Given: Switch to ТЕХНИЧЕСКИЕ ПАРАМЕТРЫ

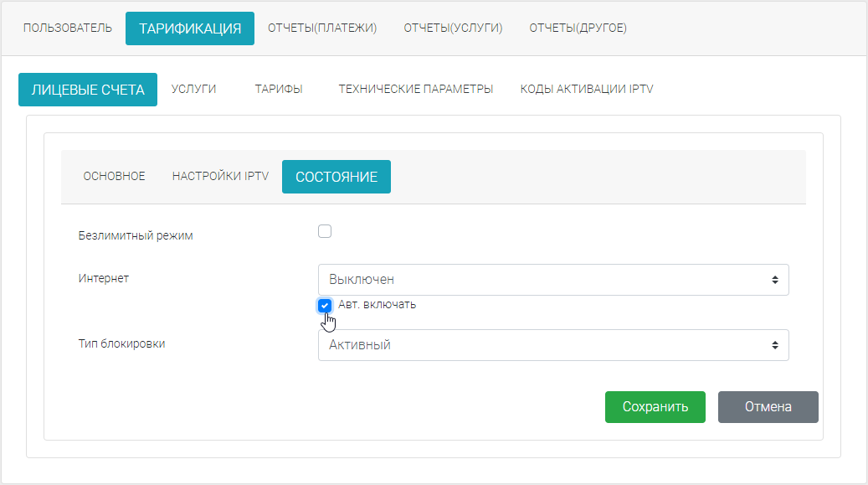Looking at the screenshot, I should pyautogui.click(x=415, y=87).
